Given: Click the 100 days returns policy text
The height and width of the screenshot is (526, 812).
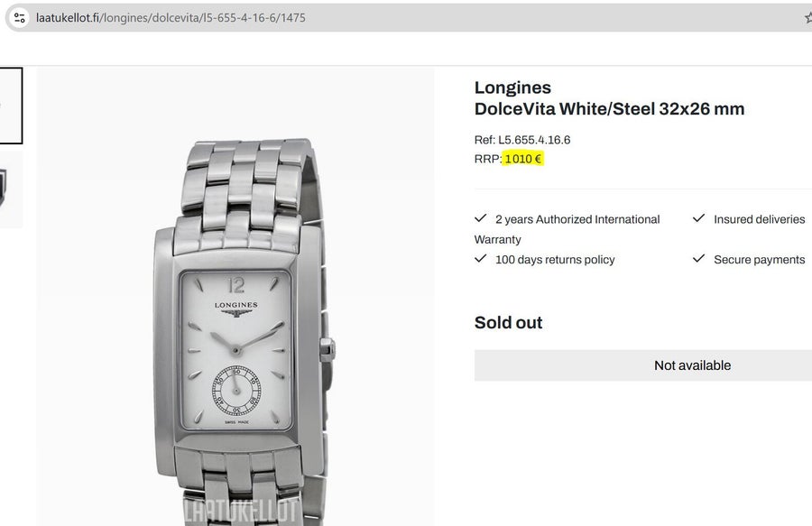Looking at the screenshot, I should [x=555, y=259].
